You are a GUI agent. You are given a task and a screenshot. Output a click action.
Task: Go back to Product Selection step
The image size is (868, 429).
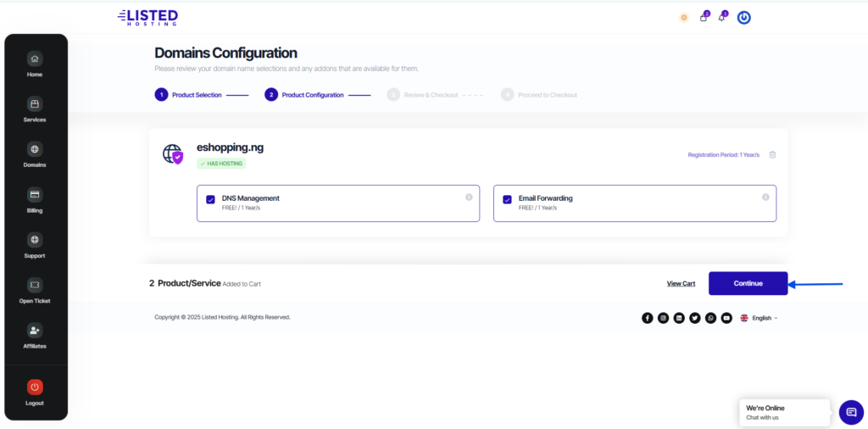196,95
